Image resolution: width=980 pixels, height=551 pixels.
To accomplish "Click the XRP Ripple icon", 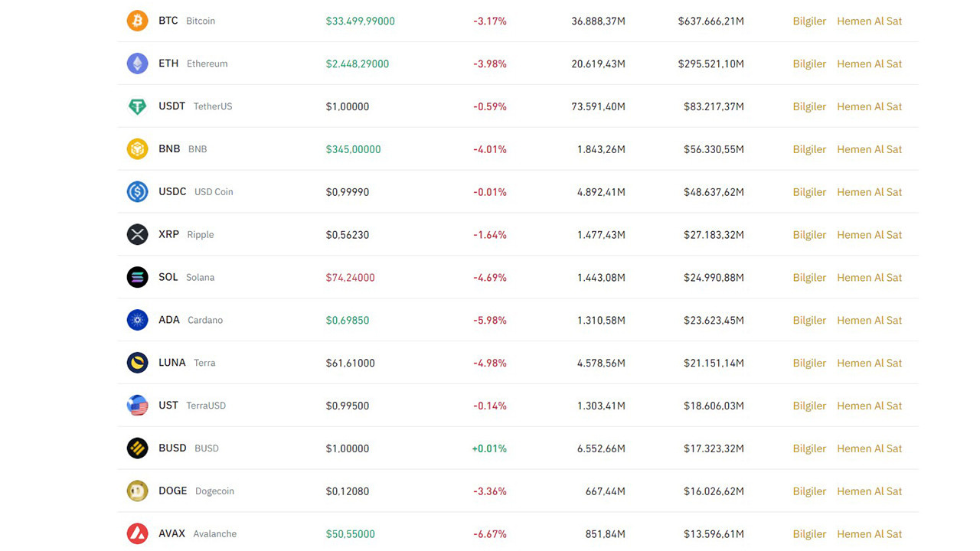I will 137,235.
